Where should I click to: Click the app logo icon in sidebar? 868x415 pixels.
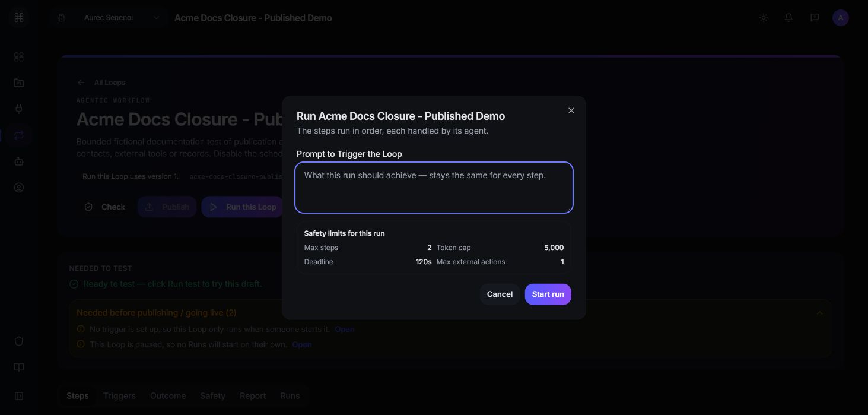coord(19,18)
